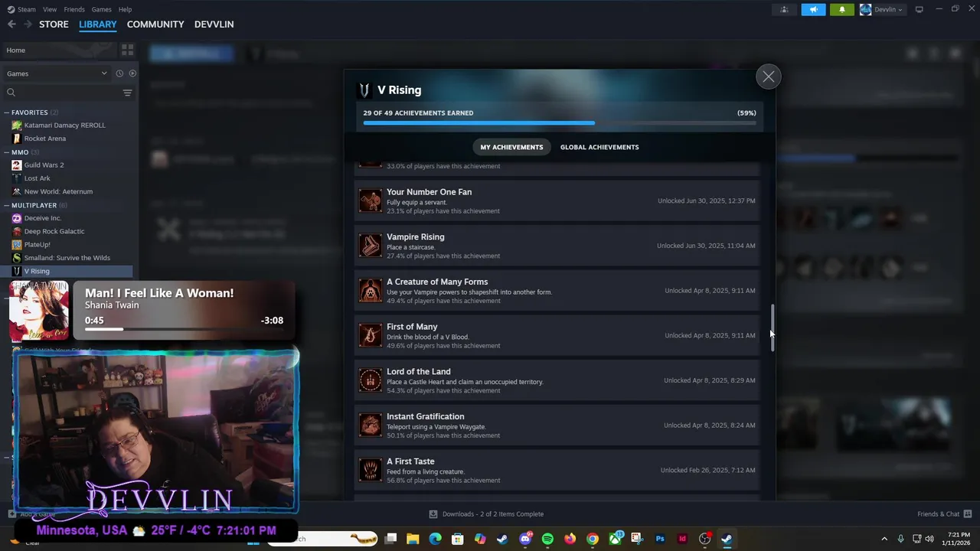
Task: Select Katamari Damacy REROLL in library
Action: coord(64,126)
